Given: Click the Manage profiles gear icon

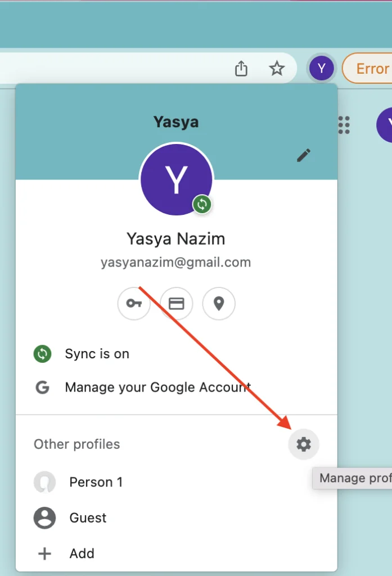Looking at the screenshot, I should click(304, 444).
